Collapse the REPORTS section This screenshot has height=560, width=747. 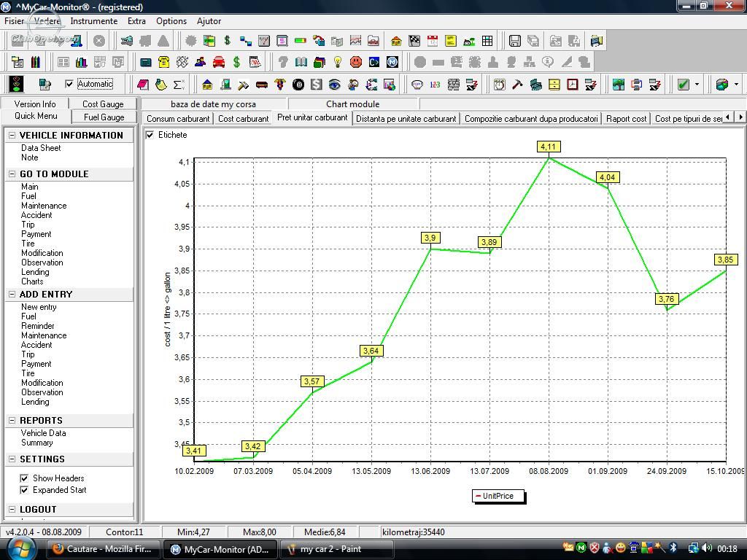coord(12,421)
